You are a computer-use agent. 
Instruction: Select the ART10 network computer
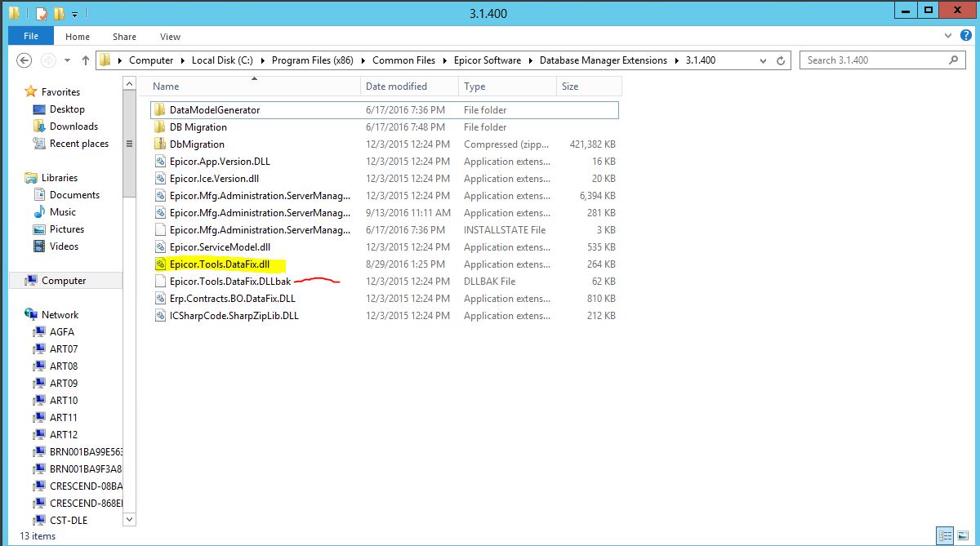tap(64, 401)
